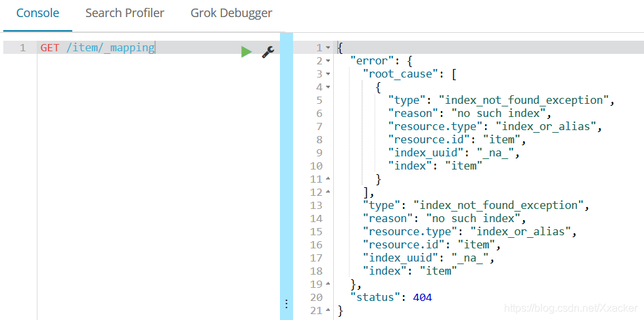Place cursor in GET /item/_mapping request line

[97, 48]
